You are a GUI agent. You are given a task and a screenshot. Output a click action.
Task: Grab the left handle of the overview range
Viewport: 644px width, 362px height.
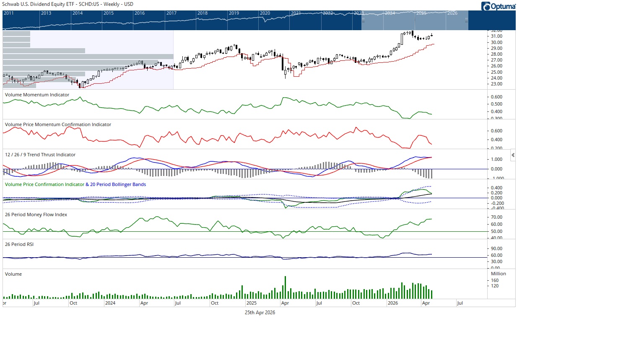pos(363,21)
